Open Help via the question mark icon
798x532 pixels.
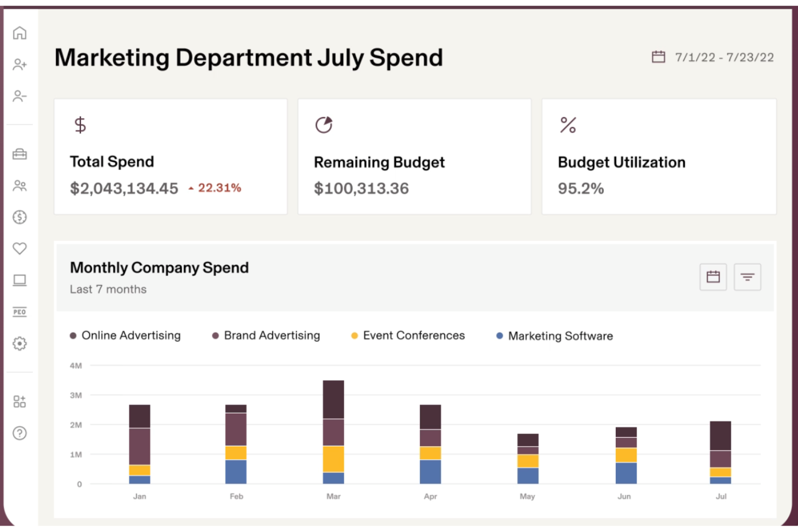point(20,432)
